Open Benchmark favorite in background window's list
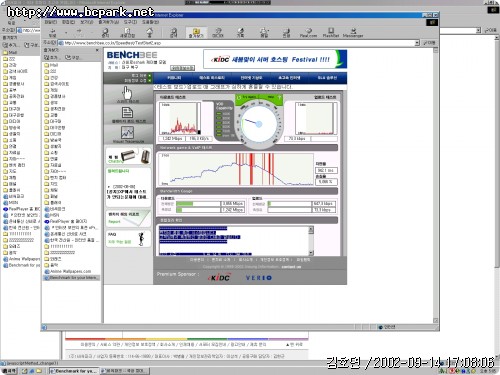This screenshot has width=500, height=375. click(x=21, y=265)
